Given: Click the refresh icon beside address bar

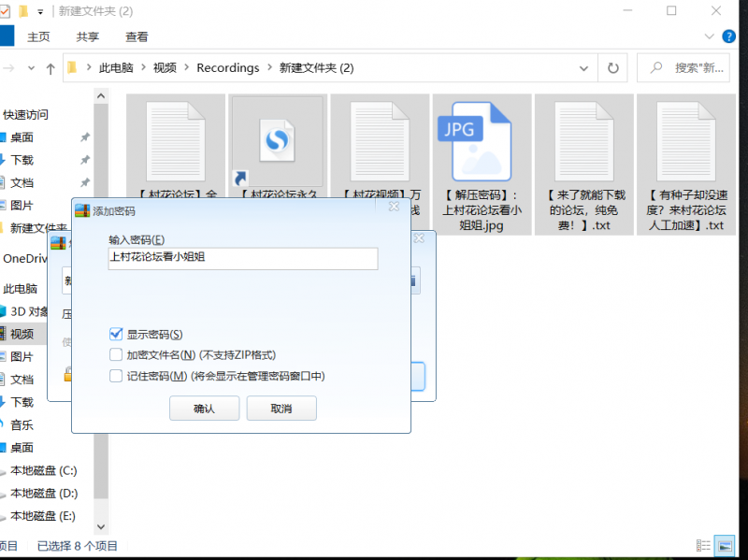Looking at the screenshot, I should pyautogui.click(x=612, y=68).
